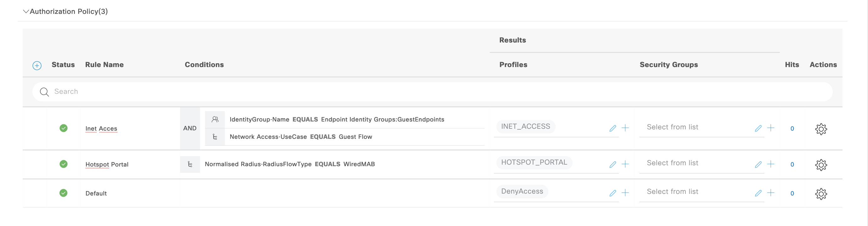
Task: Add profile with plus next to HOTSPOT_PORTAL
Action: tap(625, 164)
